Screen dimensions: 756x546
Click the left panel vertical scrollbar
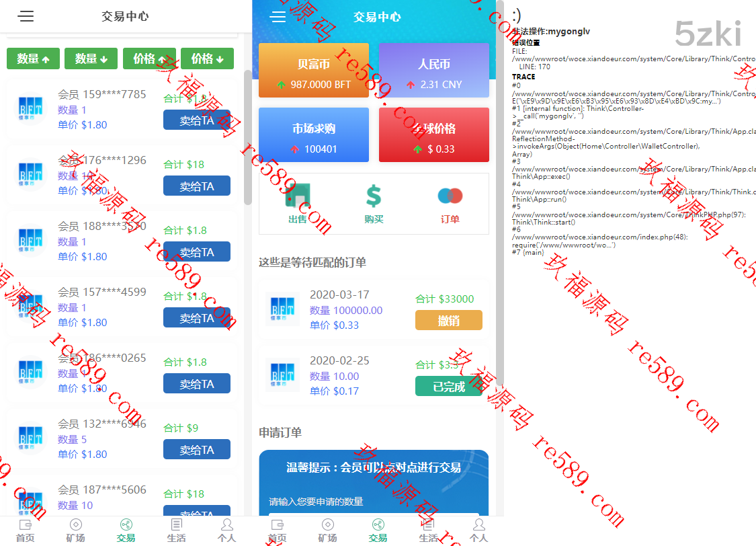click(x=248, y=137)
